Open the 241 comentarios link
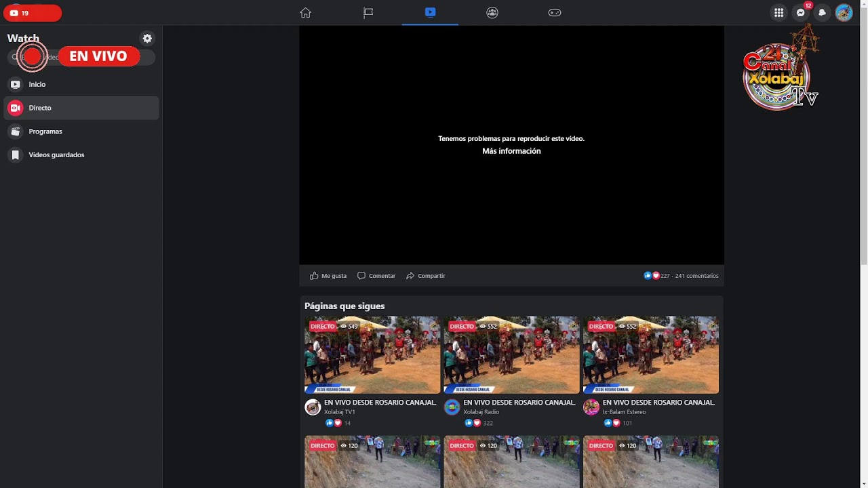 pos(696,276)
